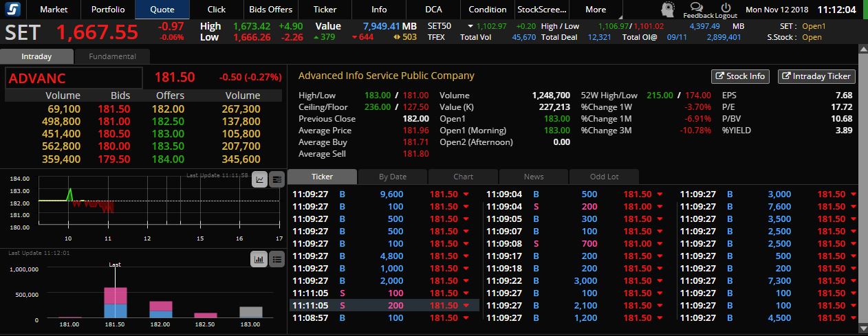Click the Streaming logo icon
The height and width of the screenshot is (336, 868).
[13, 9]
